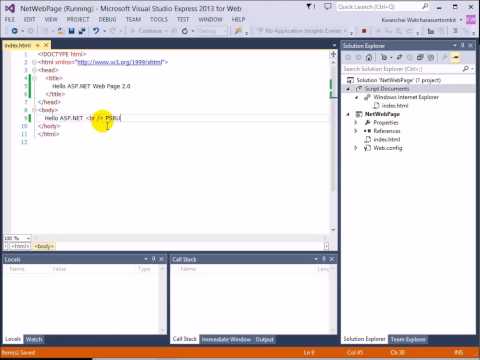Collapse the Windows Internet Explorer node
The image size is (480, 360).
(357, 97)
